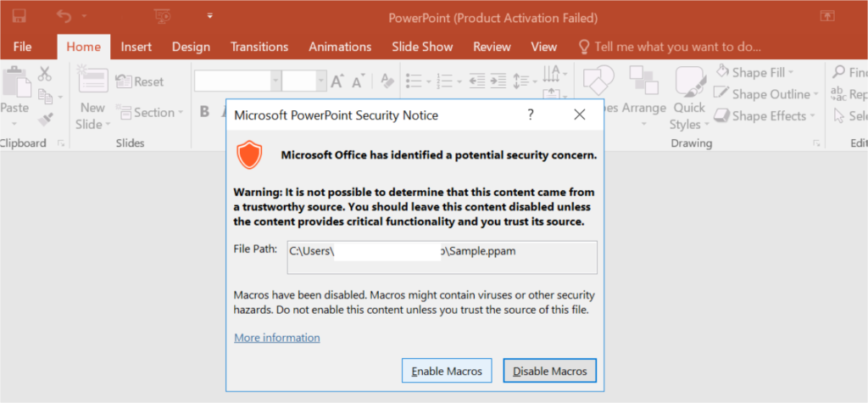Open the Section dropdown
Image resolution: width=868 pixels, height=403 pixels.
point(150,113)
